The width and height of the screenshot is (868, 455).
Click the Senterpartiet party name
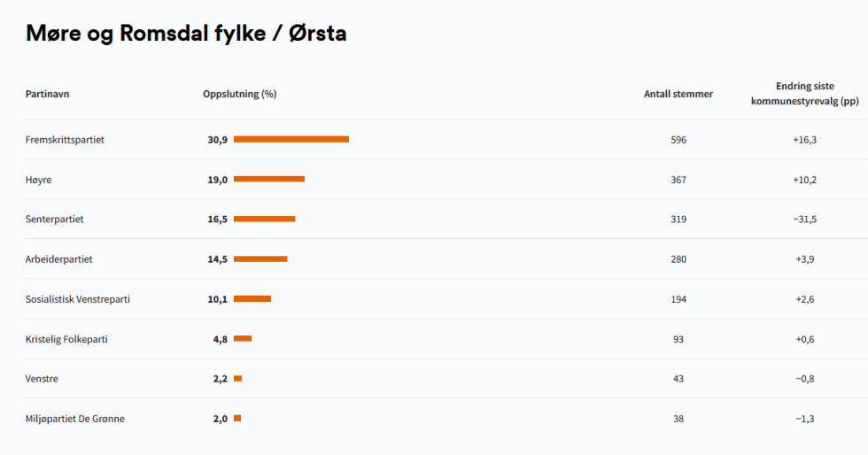pyautogui.click(x=54, y=220)
